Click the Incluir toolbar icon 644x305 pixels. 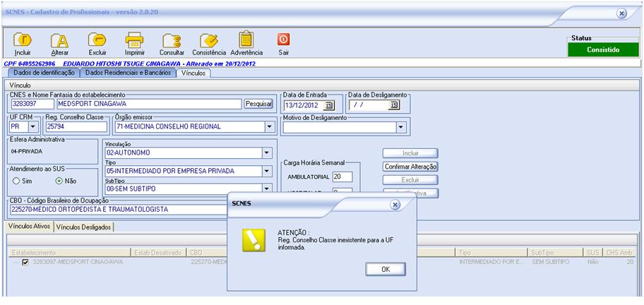[23, 40]
